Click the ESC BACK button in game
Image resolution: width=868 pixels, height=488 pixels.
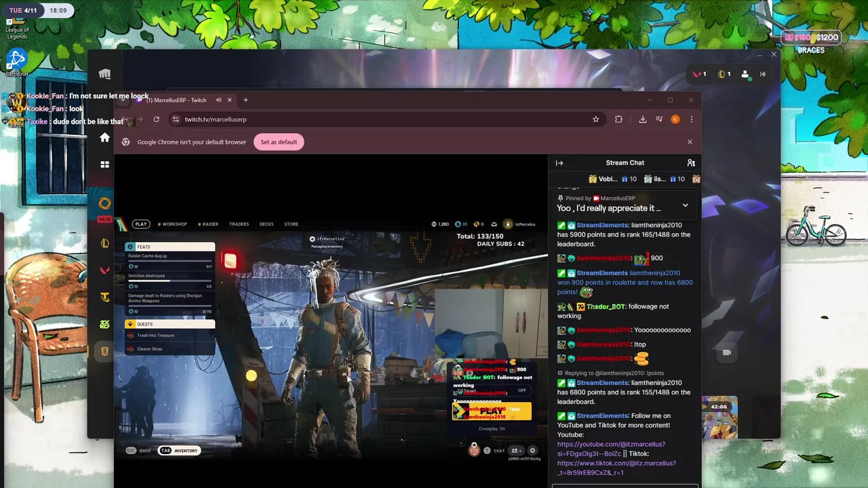139,451
